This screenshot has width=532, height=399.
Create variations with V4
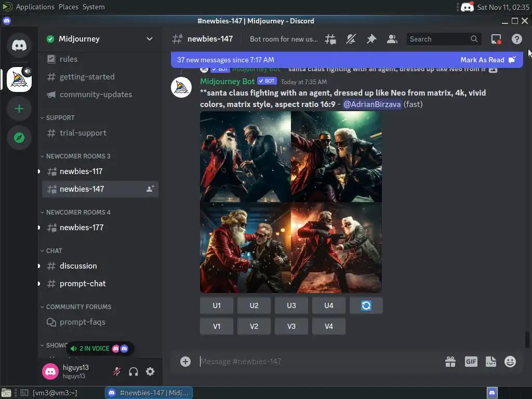tap(328, 326)
